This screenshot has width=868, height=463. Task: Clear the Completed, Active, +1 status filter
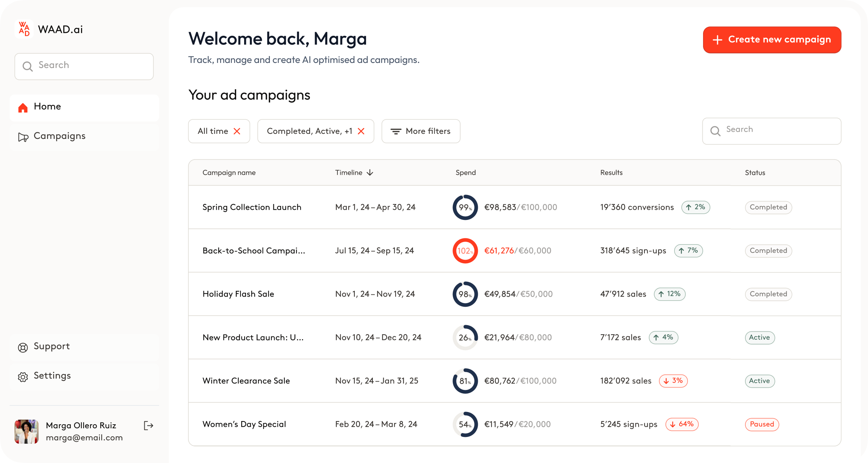pyautogui.click(x=361, y=131)
